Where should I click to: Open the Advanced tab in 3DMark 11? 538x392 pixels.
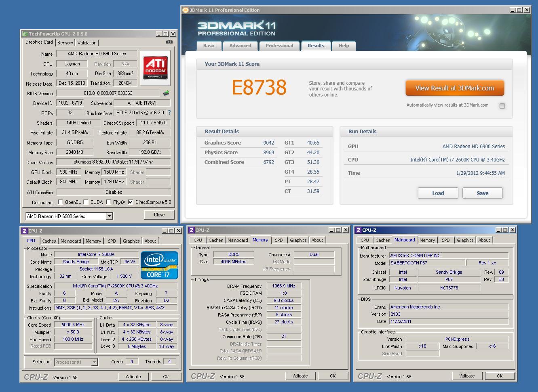[241, 46]
